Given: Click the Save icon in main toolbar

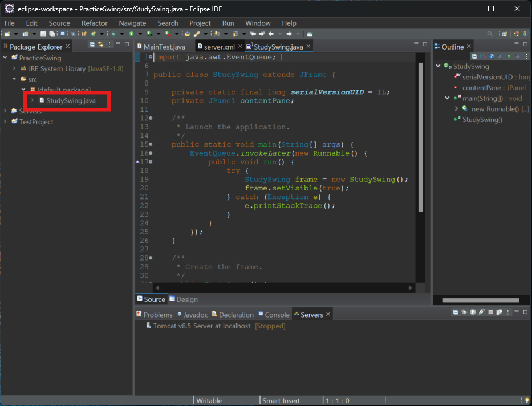Looking at the screenshot, I should 43,34.
